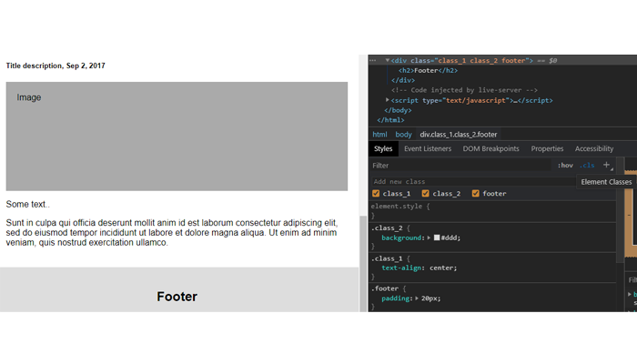This screenshot has height=364, width=637.
Task: Select div.class_1.class_2.footer breadcrumb
Action: pyautogui.click(x=459, y=135)
